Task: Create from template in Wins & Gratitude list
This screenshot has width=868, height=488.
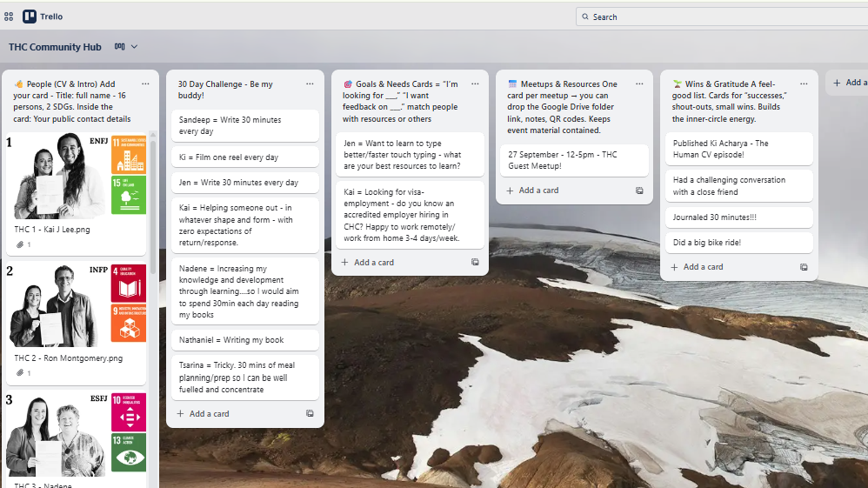Action: (x=804, y=267)
